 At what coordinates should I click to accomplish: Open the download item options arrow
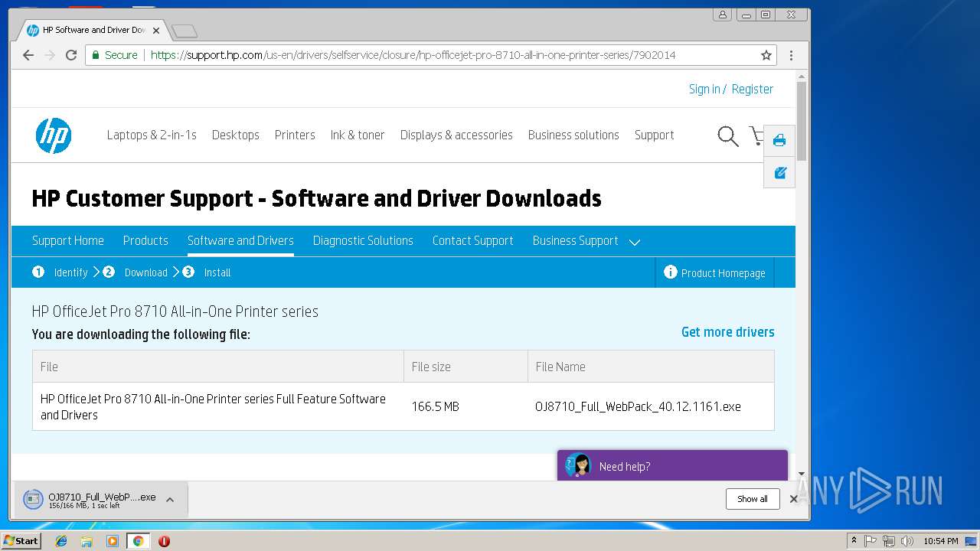[170, 500]
